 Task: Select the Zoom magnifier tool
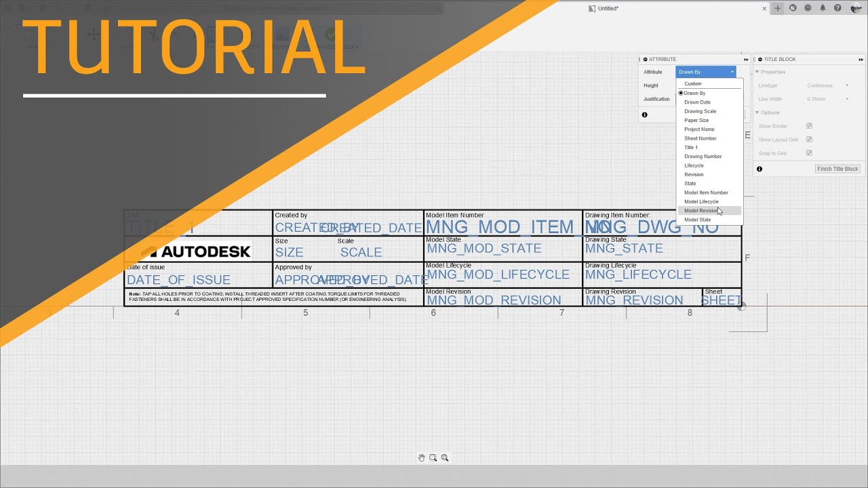pyautogui.click(x=445, y=457)
